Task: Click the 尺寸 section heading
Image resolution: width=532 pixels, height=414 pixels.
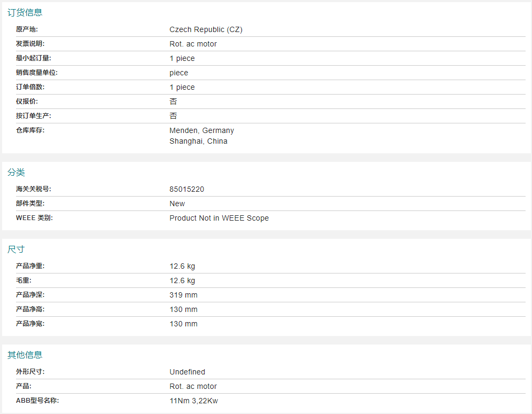Action: [16, 249]
